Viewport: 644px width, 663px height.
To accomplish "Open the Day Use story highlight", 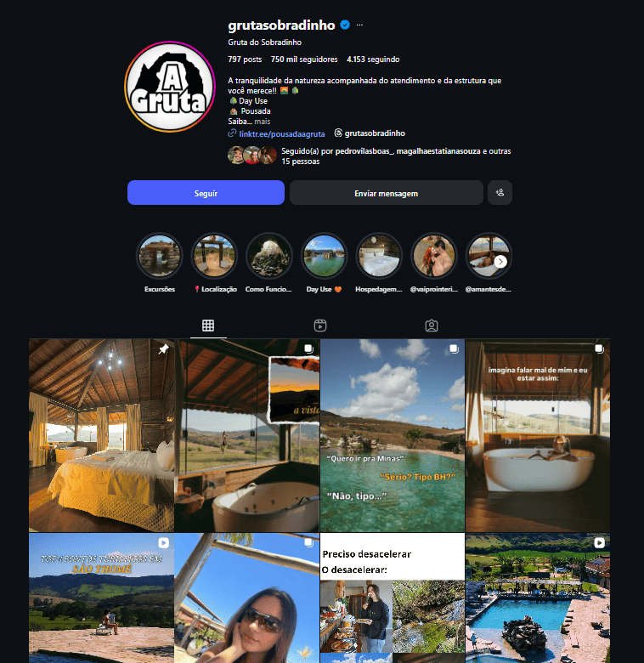I will click(324, 263).
